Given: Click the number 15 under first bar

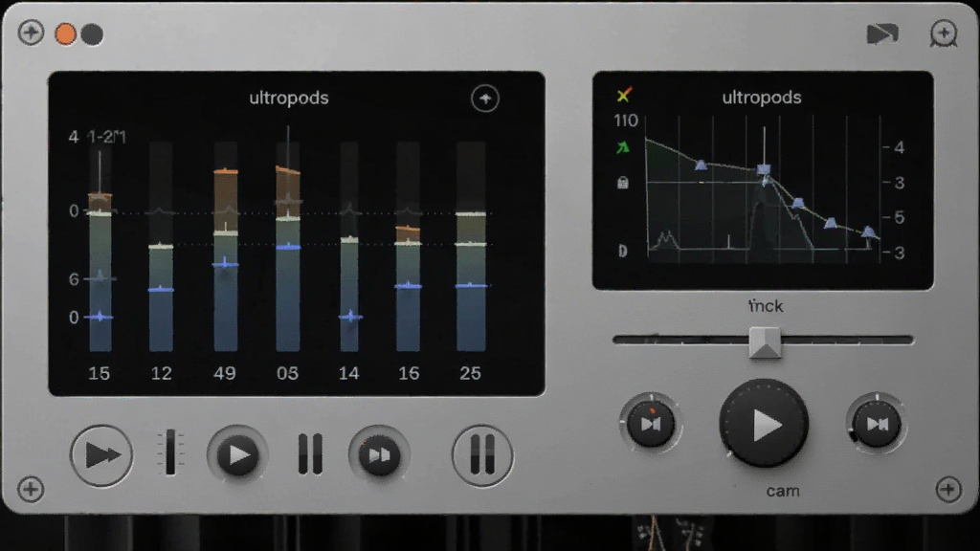Looking at the screenshot, I should tap(100, 374).
